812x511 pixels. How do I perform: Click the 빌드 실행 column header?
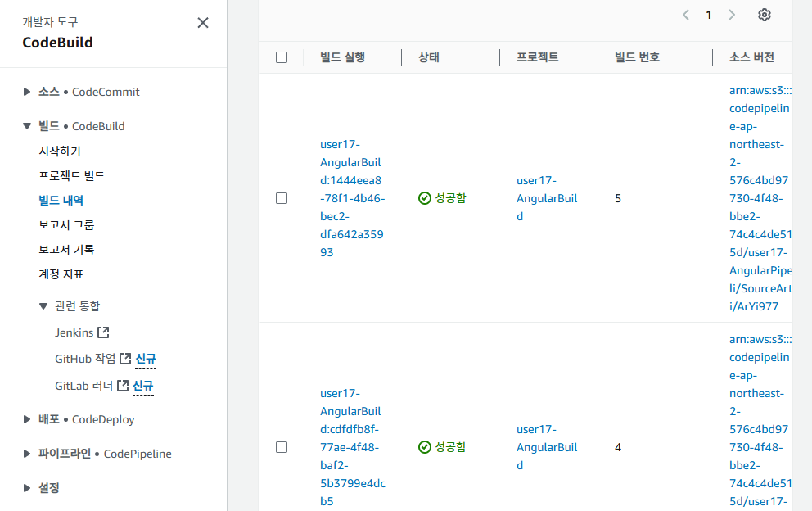[x=342, y=57]
